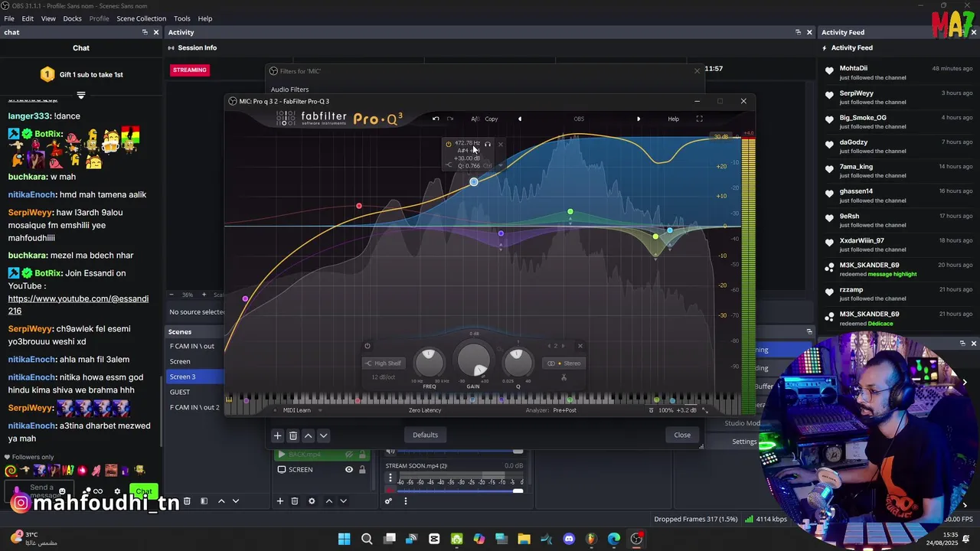Open the 100% output level options
980x551 pixels.
pos(666,410)
